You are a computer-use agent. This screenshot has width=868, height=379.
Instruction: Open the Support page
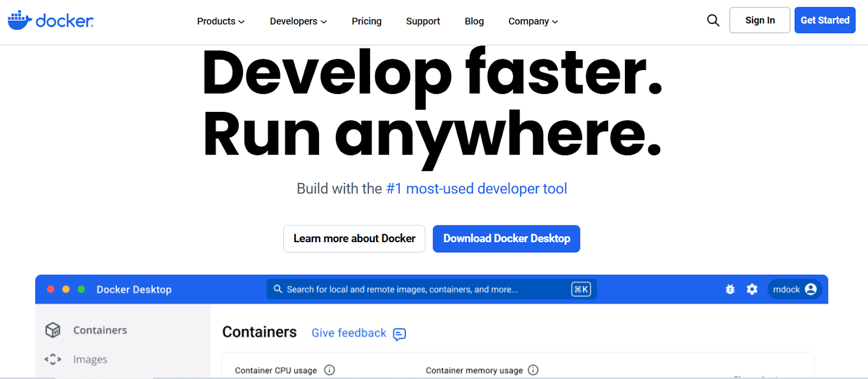(x=423, y=21)
